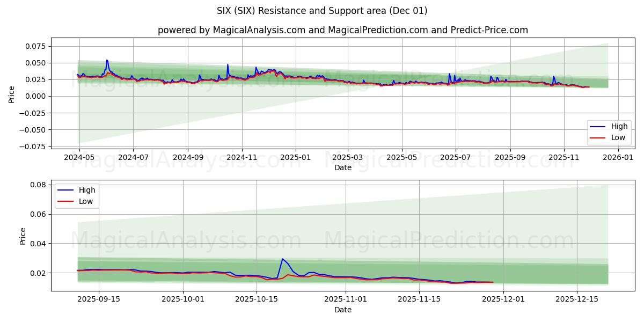Toggle the High series in bottom legend
This screenshot has height=322, width=644.
[x=87, y=189]
